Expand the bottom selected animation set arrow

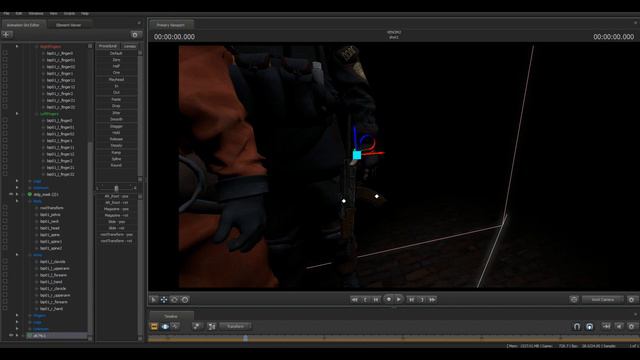[17, 336]
